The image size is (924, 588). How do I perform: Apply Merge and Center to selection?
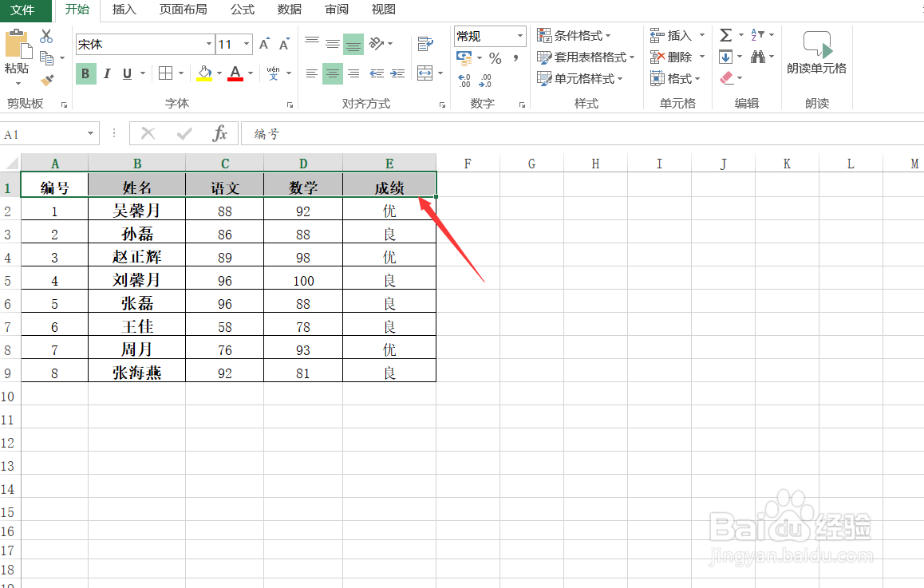427,72
